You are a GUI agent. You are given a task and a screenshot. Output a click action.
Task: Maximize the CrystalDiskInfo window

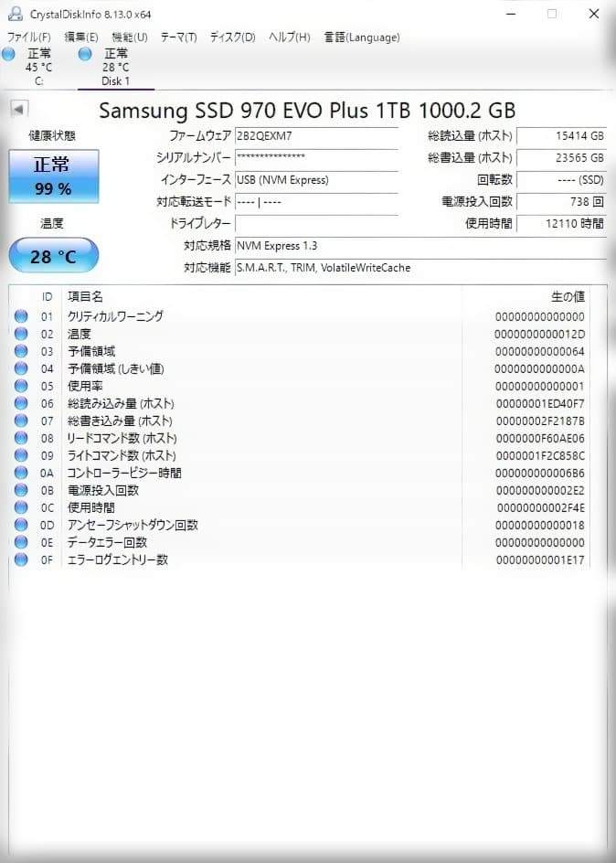coord(552,14)
